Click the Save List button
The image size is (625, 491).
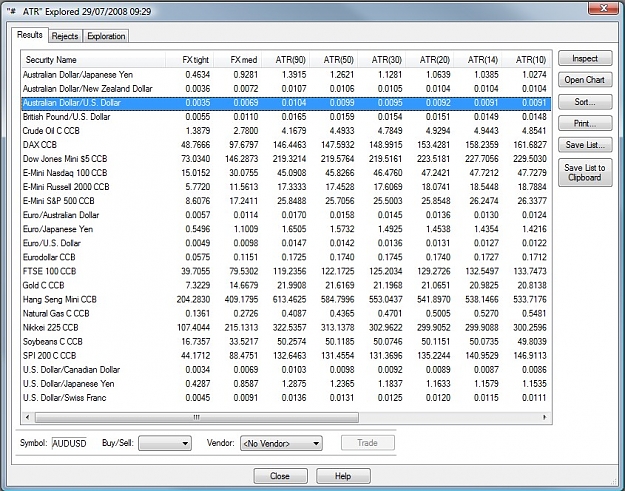tap(585, 145)
